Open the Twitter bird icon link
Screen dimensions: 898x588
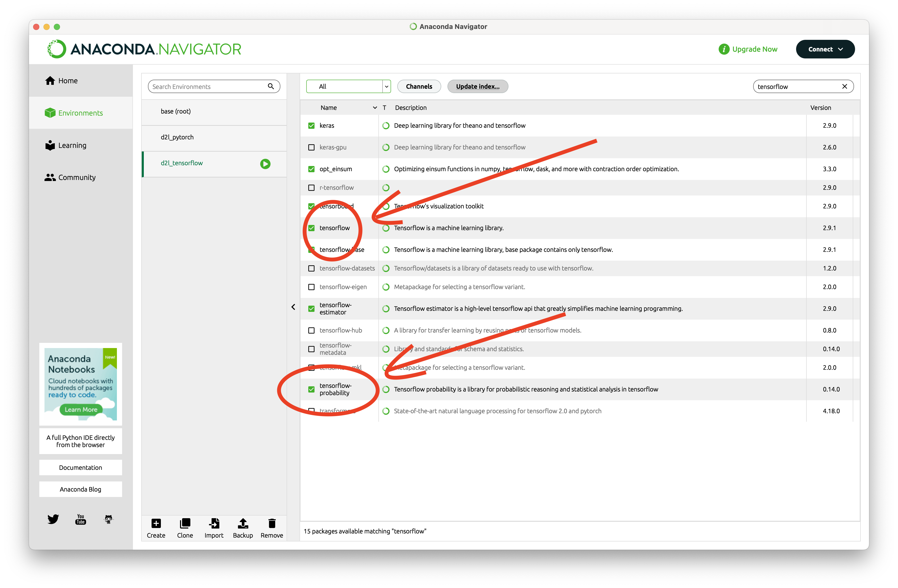pyautogui.click(x=53, y=519)
